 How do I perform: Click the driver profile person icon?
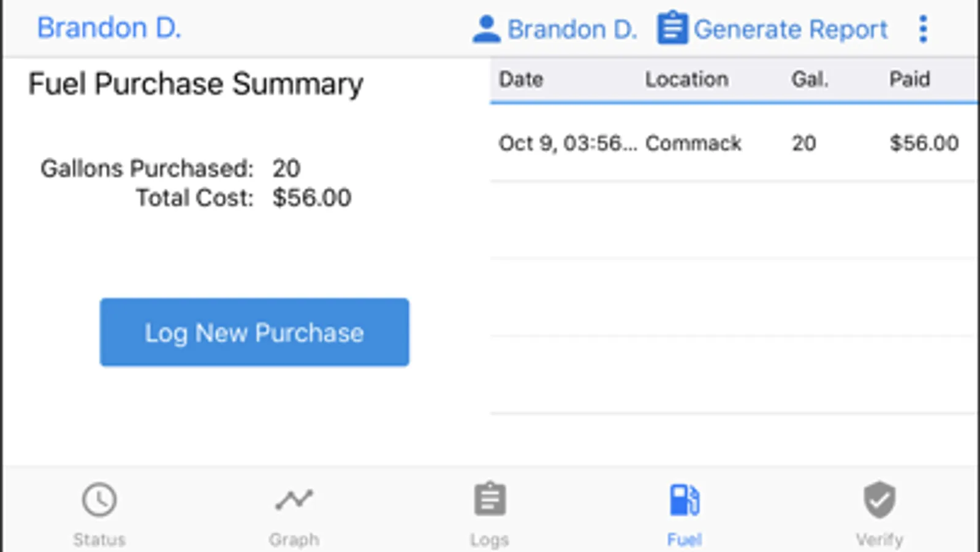click(x=486, y=29)
